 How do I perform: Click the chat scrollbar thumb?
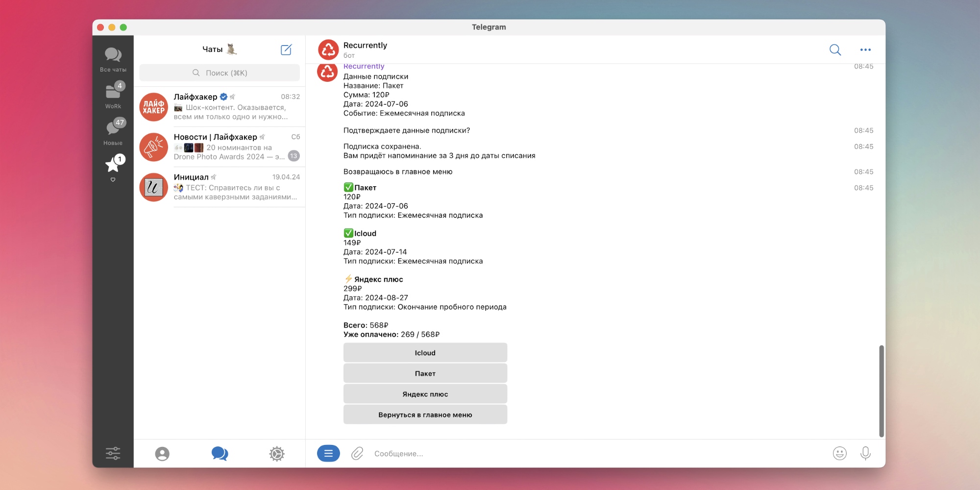pos(882,391)
